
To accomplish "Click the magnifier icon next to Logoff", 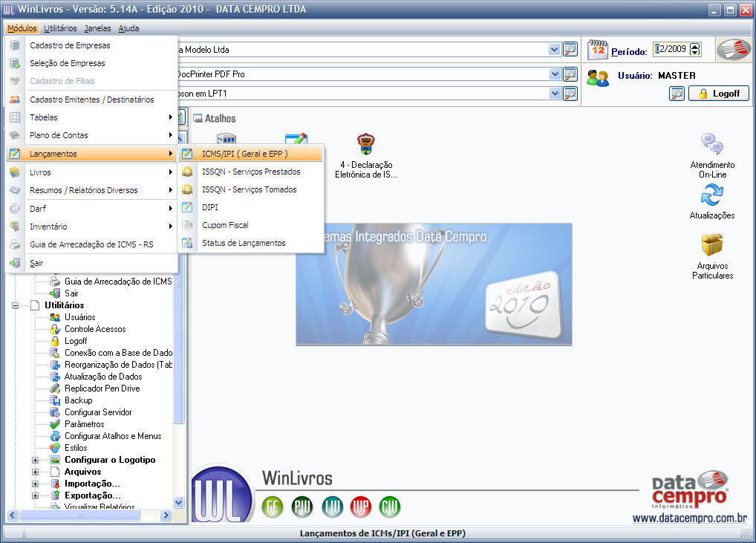I will pos(677,94).
